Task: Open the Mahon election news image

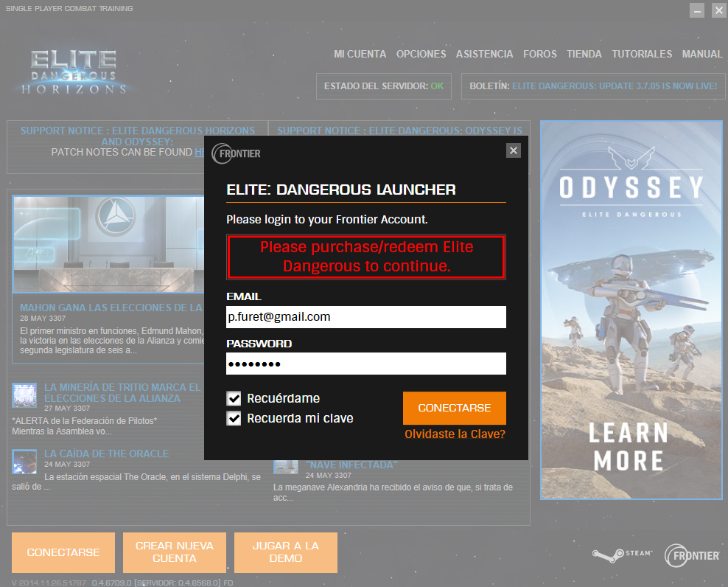Action: tap(108, 244)
